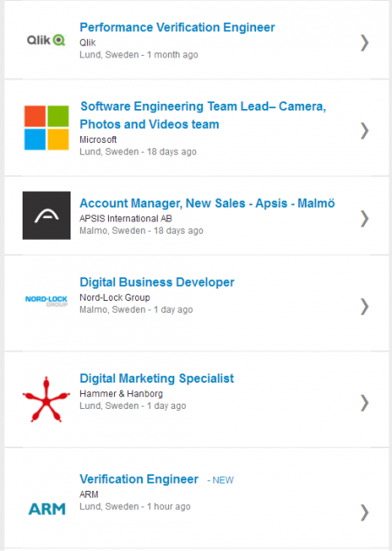Open Account Manager, New Sales Apsis listing
Viewport: 392px width, 551px height.
pyautogui.click(x=207, y=203)
